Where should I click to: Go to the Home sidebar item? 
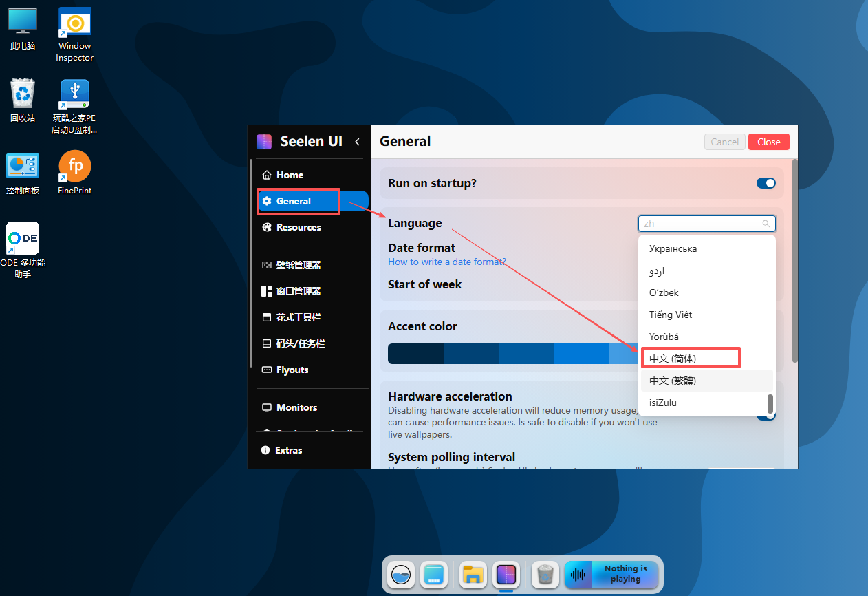pos(290,175)
